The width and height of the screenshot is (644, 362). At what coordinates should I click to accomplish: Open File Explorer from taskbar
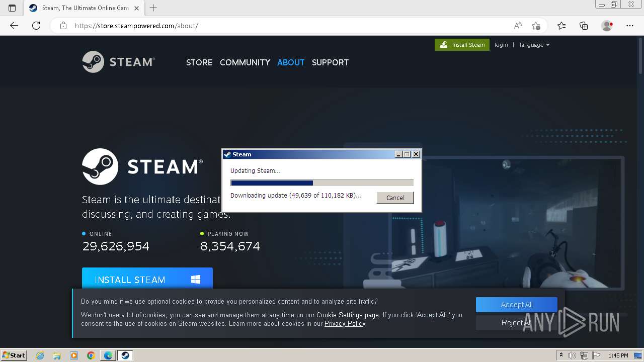(x=57, y=355)
